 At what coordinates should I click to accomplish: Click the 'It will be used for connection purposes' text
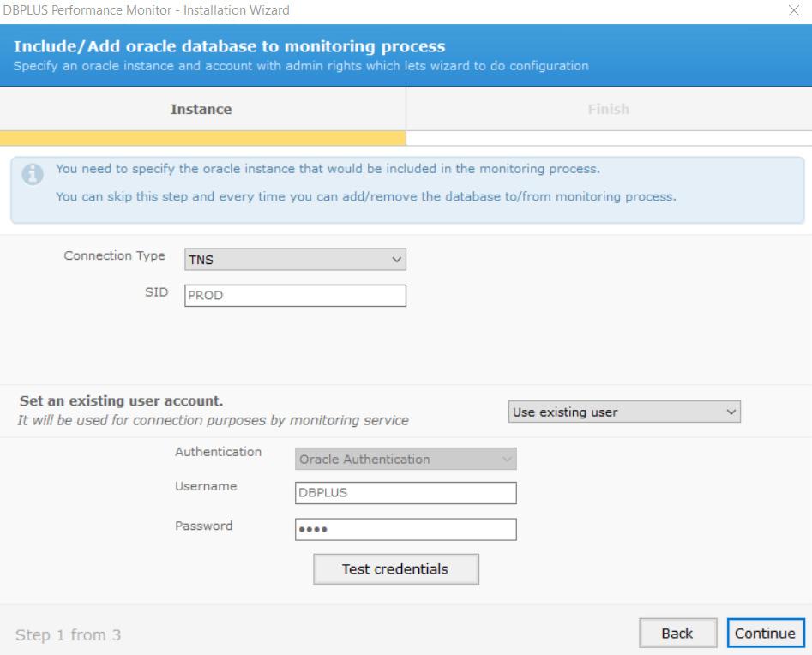point(213,420)
